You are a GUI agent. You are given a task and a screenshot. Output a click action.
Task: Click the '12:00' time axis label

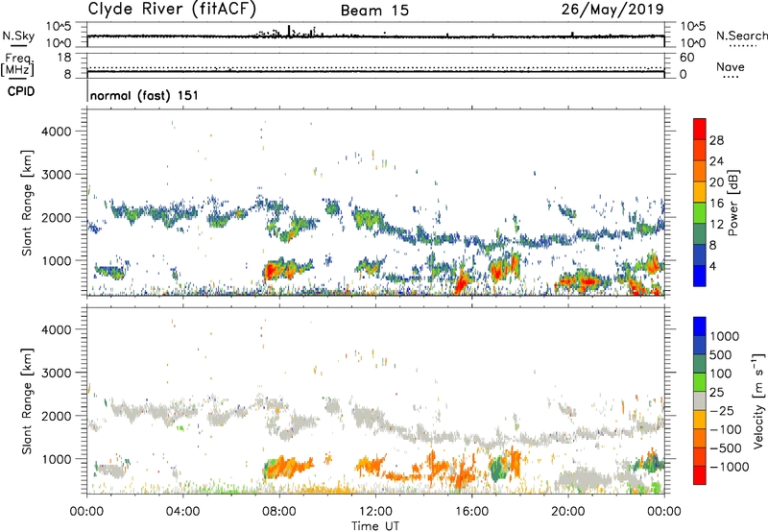tap(375, 512)
